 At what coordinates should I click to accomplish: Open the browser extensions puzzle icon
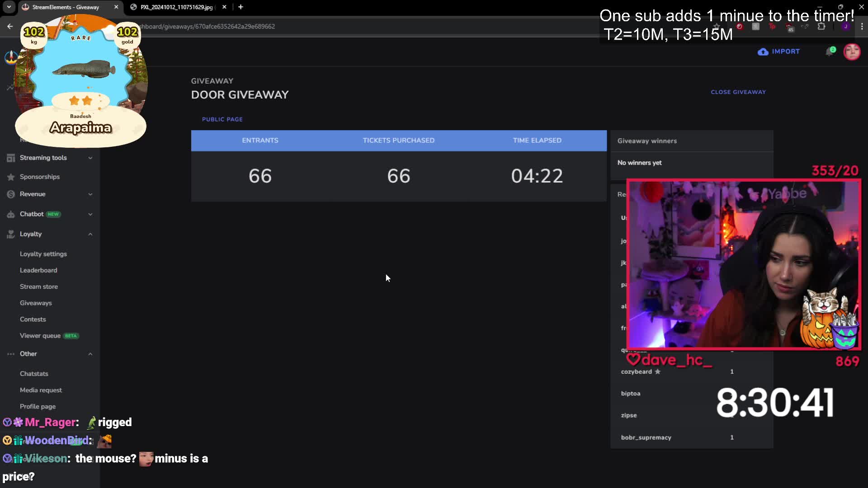pyautogui.click(x=821, y=26)
